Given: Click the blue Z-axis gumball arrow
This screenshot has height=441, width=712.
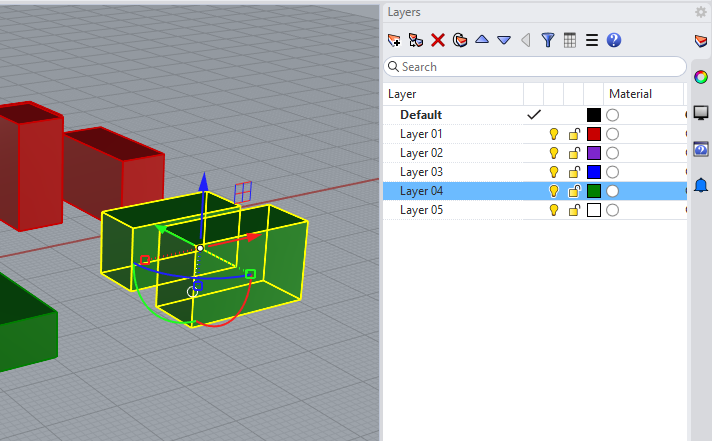Looking at the screenshot, I should click(x=204, y=182).
